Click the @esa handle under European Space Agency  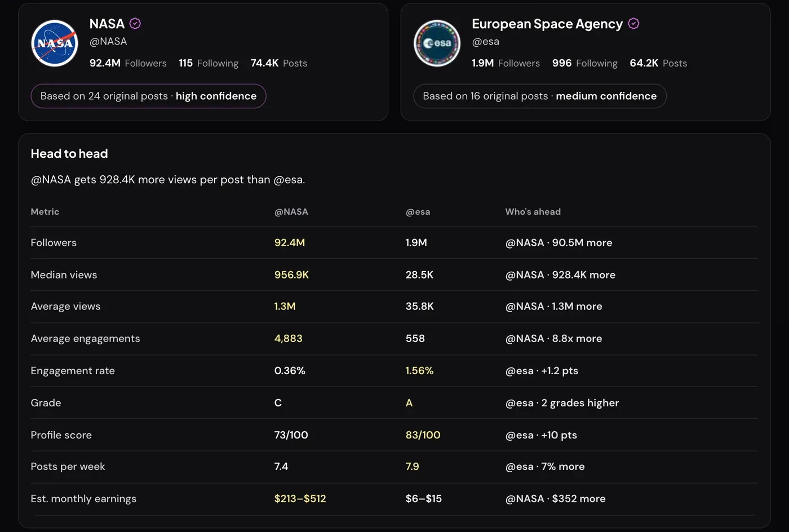485,42
